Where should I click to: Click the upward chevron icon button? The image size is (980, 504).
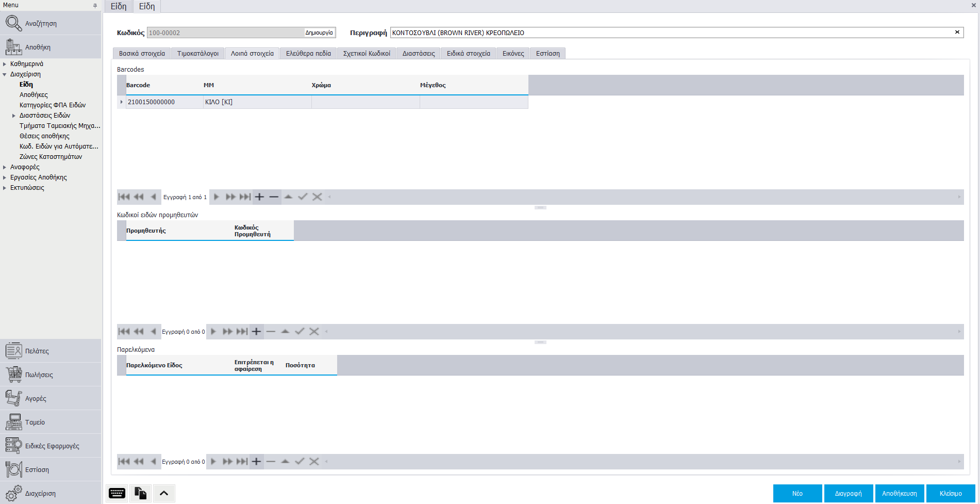click(x=164, y=493)
